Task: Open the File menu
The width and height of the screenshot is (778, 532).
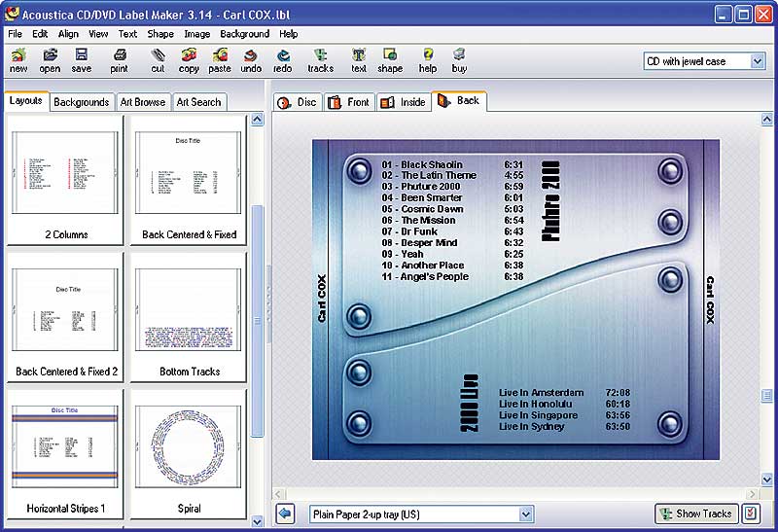Action: tap(15, 34)
